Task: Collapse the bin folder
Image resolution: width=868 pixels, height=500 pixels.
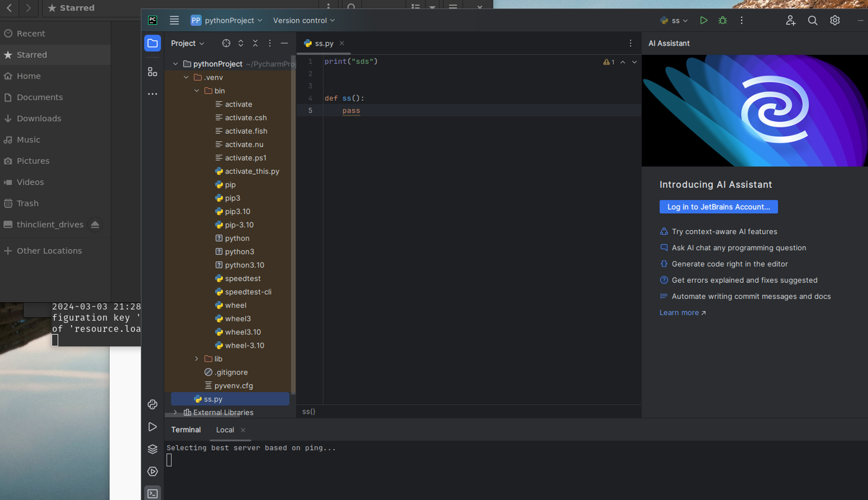Action: coord(196,91)
